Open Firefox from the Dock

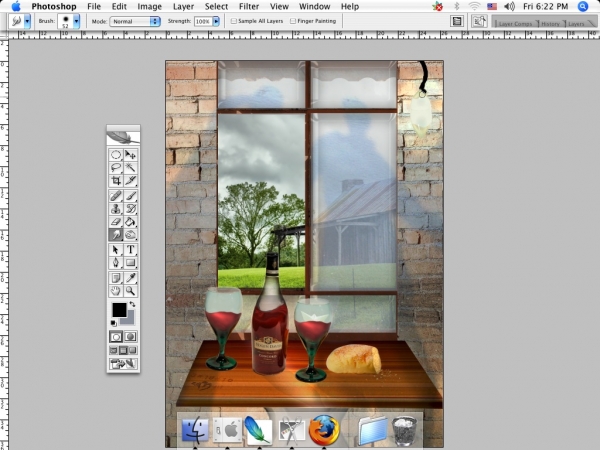[x=323, y=430]
